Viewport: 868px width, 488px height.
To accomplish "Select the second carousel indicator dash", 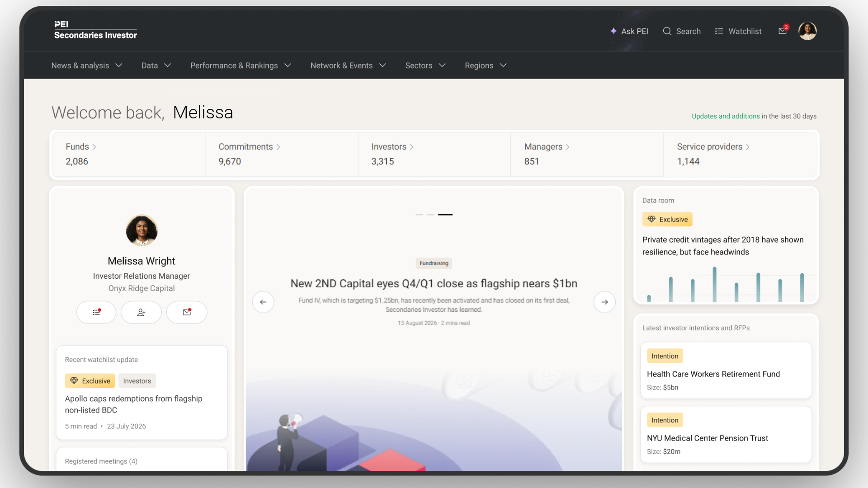I will click(430, 215).
